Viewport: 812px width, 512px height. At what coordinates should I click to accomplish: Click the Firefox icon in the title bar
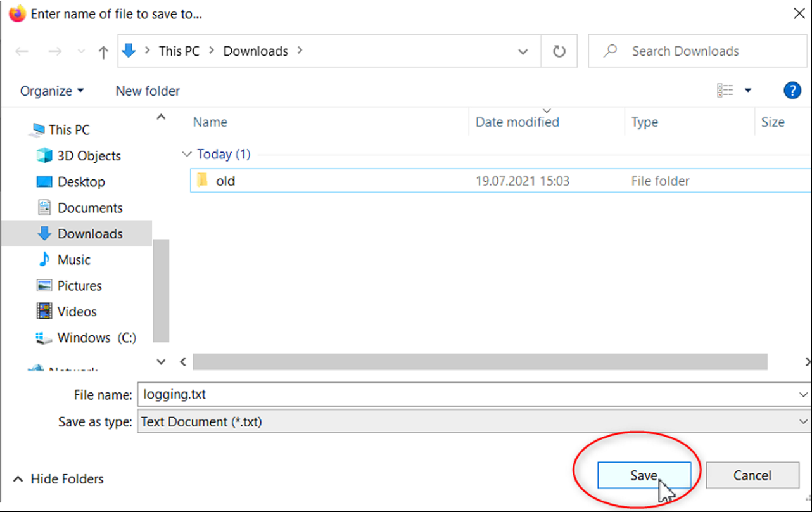(17, 13)
